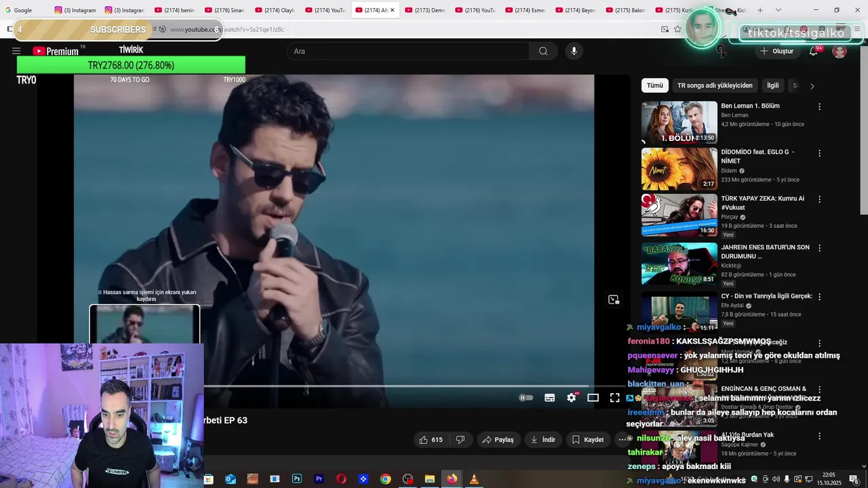Start voice search with the microphone
The image size is (868, 488).
click(x=574, y=51)
